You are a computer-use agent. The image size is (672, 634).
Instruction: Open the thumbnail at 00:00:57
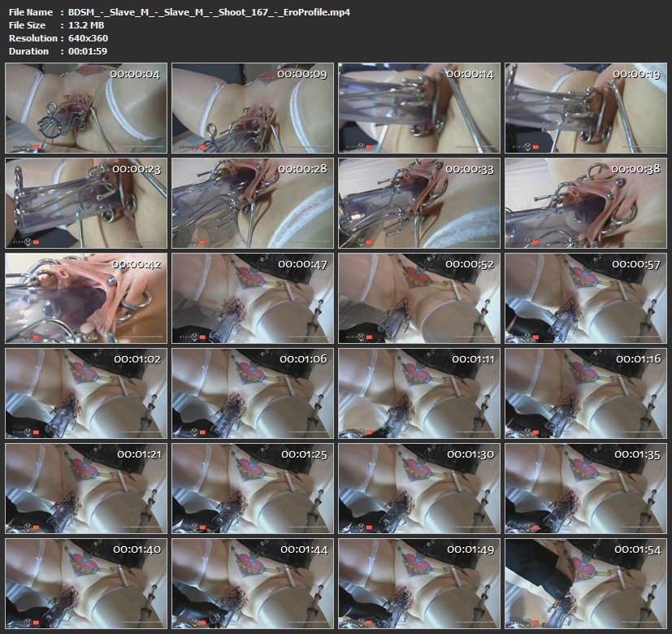click(586, 297)
